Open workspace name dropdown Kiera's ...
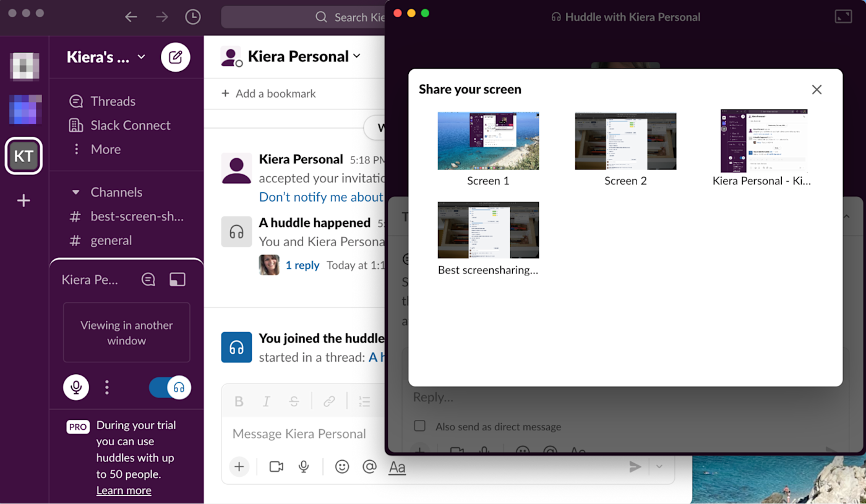Viewport: 866px width, 504px height. [x=106, y=57]
